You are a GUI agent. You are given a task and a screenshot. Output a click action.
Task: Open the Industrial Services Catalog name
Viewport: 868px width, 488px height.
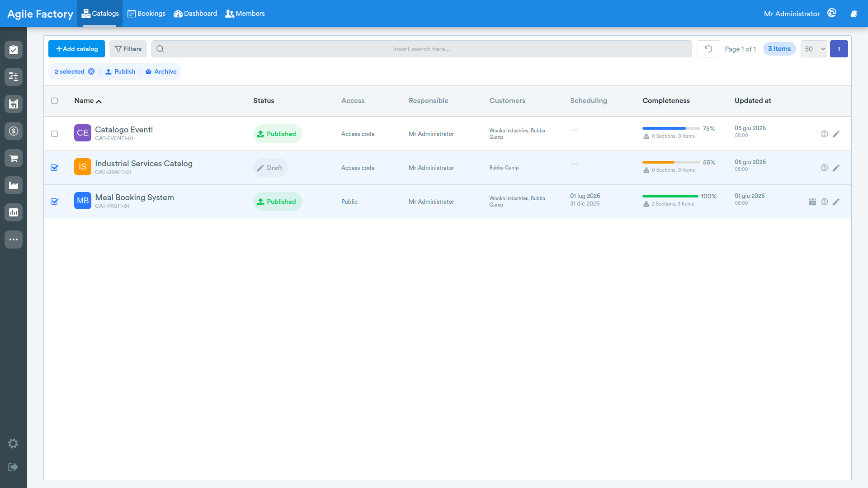click(x=144, y=164)
